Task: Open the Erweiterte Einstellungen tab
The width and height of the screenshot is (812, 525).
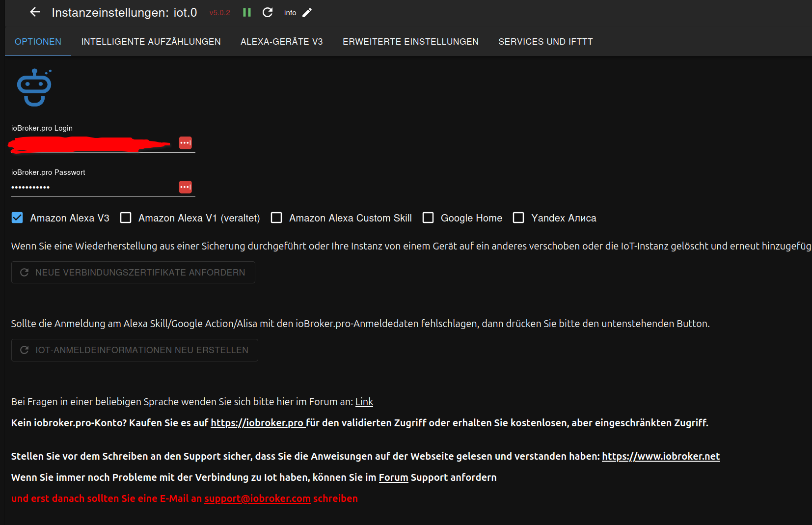Action: coord(410,42)
